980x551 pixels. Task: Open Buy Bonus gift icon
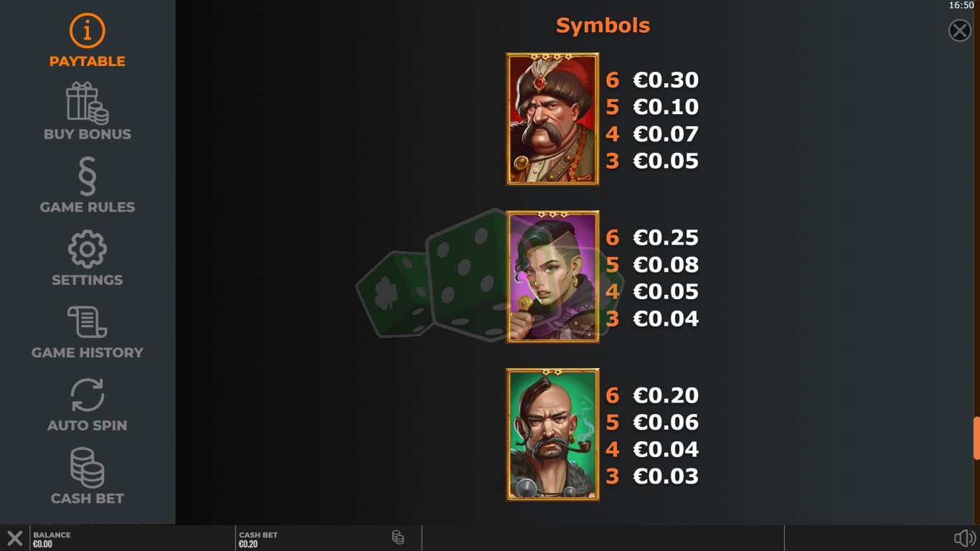point(88,101)
